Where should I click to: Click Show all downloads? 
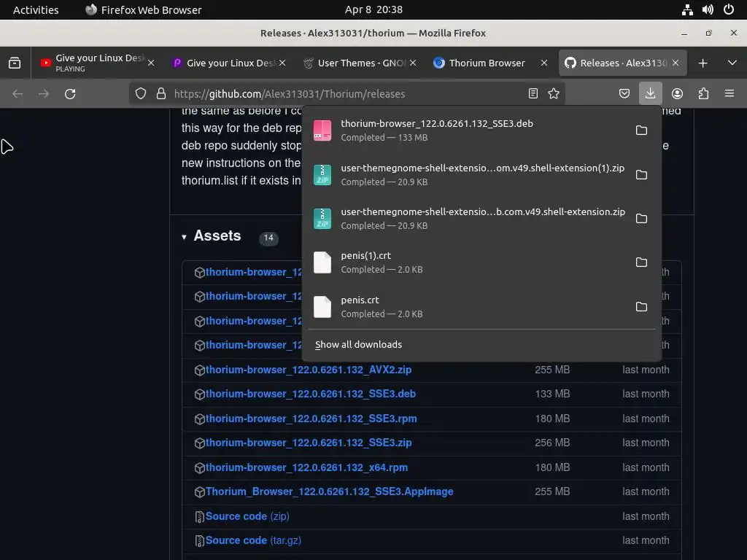pos(358,344)
